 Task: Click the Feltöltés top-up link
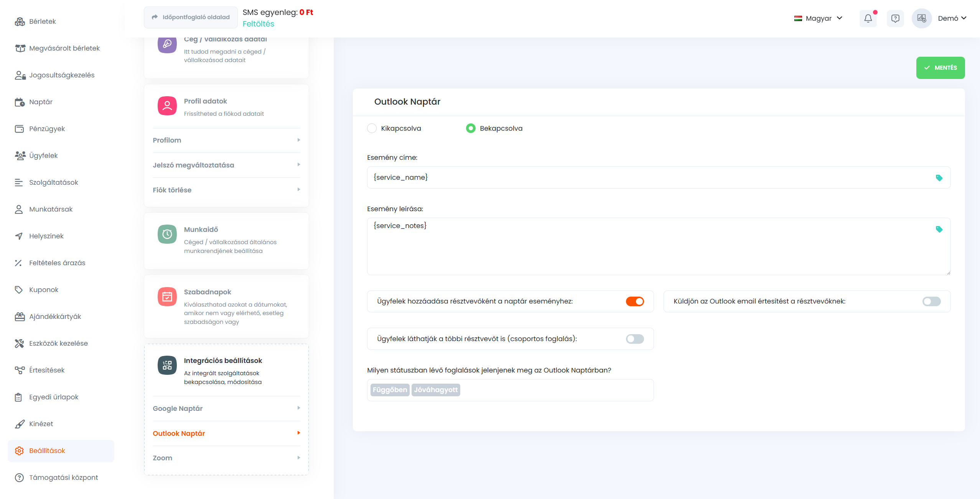coord(258,24)
